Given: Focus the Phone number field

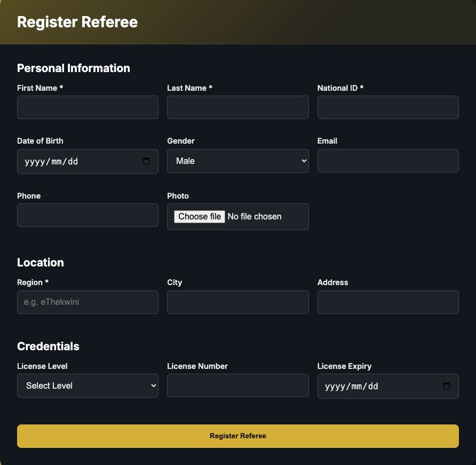Looking at the screenshot, I should (88, 215).
